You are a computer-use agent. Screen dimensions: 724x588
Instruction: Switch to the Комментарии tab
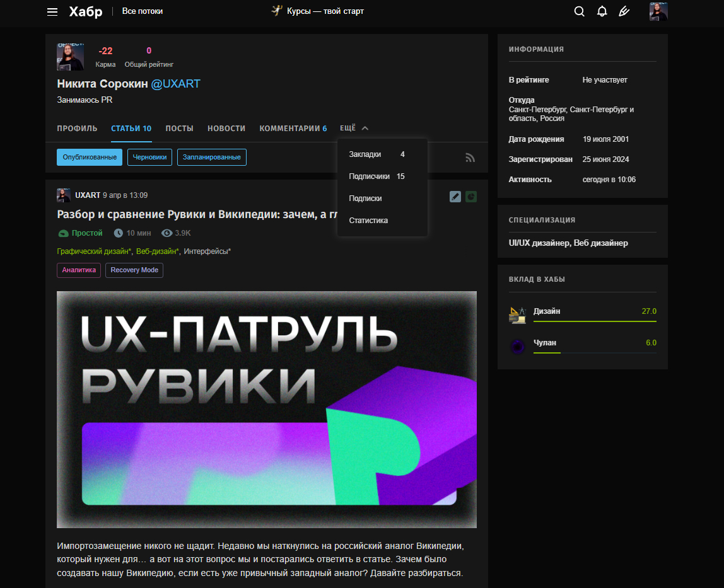click(293, 128)
